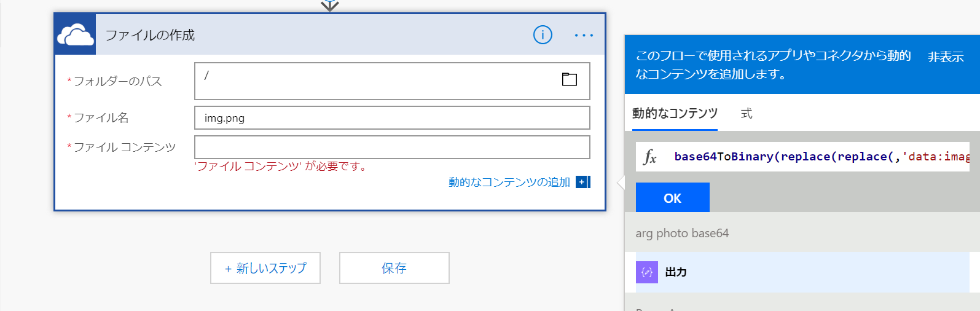Click the base64ToBinary expression input box
Image resolution: width=980 pixels, height=311 pixels.
[802, 157]
